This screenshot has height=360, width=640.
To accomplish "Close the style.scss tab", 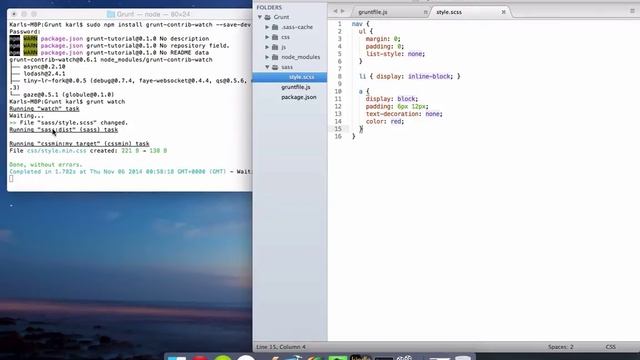I will pyautogui.click(x=503, y=12).
